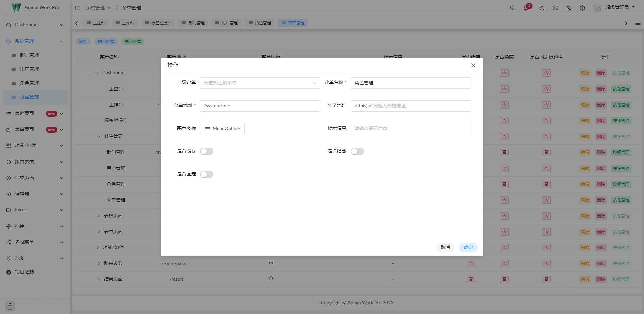Turn on the 是否固定 switch

coord(207,174)
